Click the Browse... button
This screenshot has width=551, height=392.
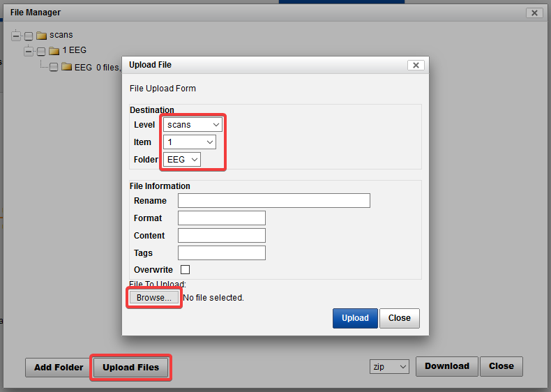coord(153,298)
